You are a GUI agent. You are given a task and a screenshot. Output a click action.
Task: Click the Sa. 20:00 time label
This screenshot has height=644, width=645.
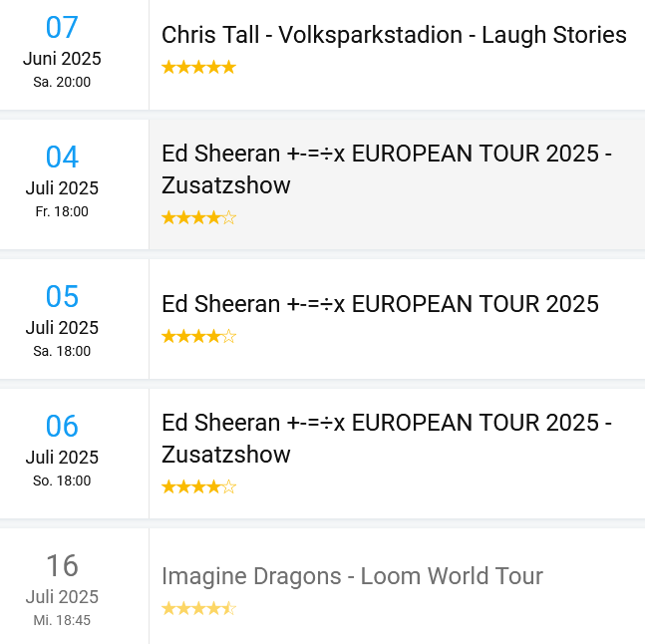(62, 82)
